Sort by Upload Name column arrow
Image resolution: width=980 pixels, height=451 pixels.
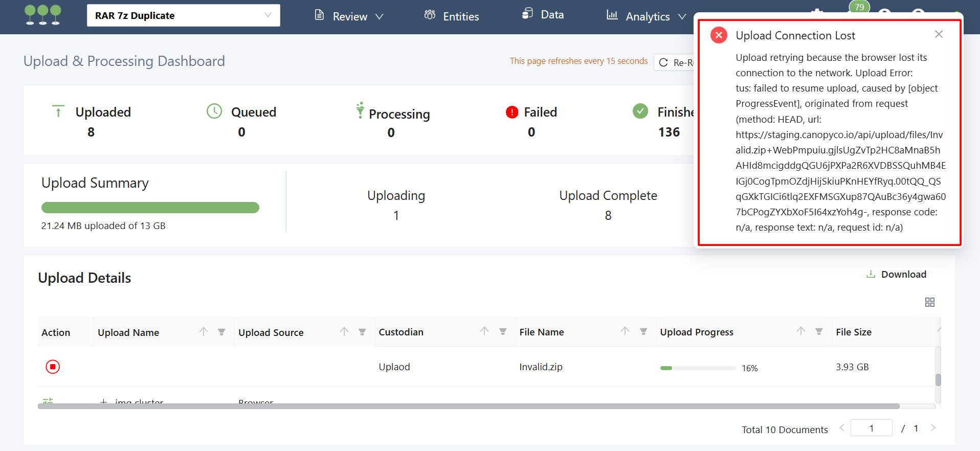point(204,332)
